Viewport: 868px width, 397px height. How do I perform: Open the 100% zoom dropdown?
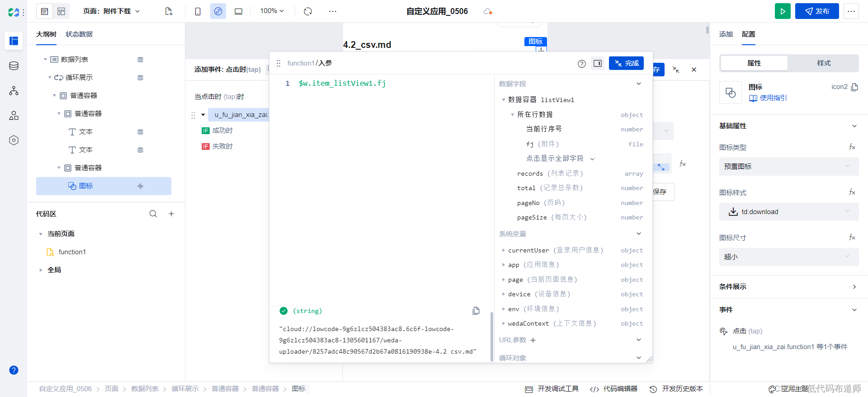pyautogui.click(x=272, y=11)
